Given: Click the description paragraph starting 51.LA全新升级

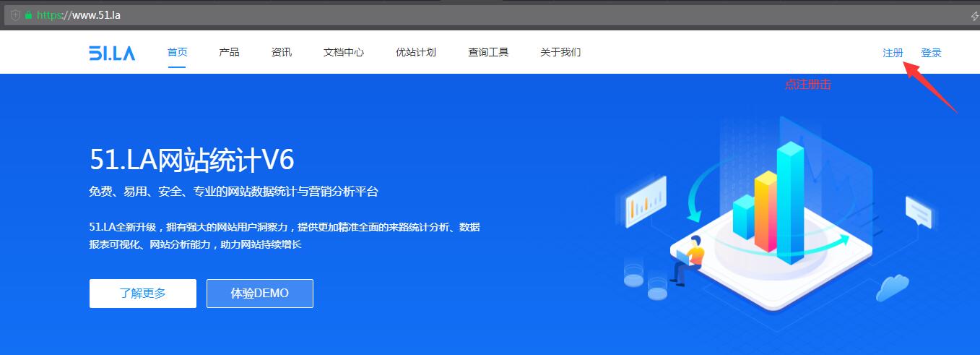Looking at the screenshot, I should [x=285, y=236].
